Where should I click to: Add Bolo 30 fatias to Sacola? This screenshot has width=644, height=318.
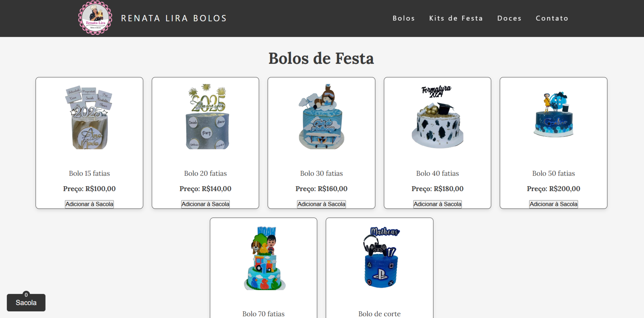(321, 204)
